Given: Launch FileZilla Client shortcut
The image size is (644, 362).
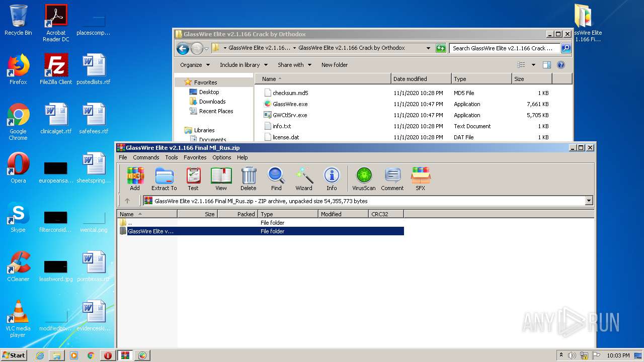Looking at the screenshot, I should click(56, 69).
